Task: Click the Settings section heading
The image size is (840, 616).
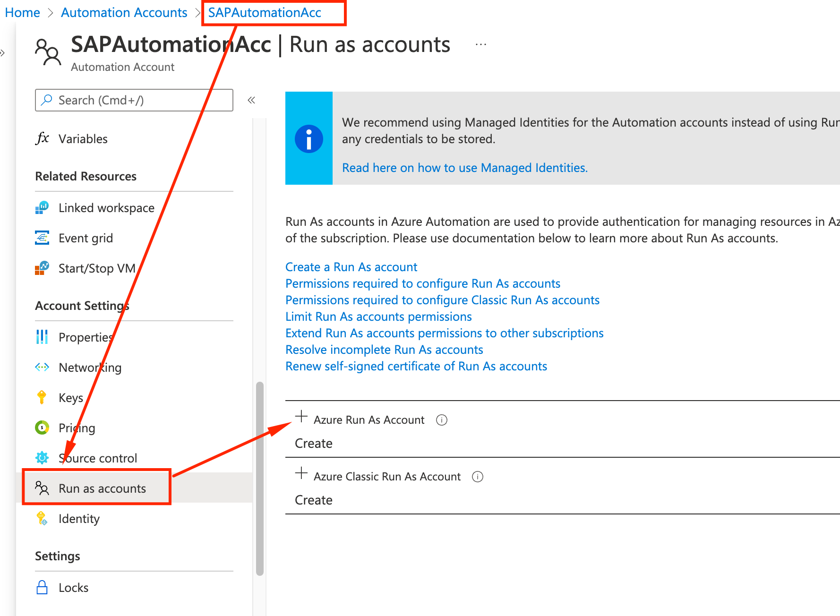Action: [58, 556]
